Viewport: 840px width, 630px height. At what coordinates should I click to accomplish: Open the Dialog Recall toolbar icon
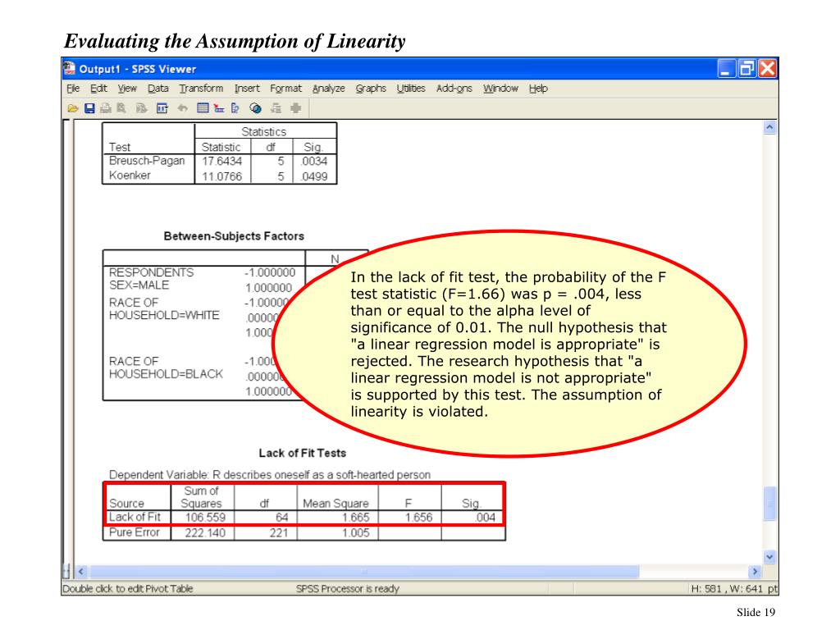pos(162,108)
